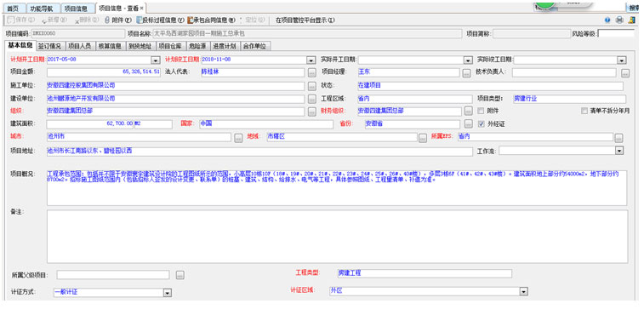The height and width of the screenshot is (315, 644).
Task: Click the 工程类型 field showing 房建工程
Action: pos(425,273)
